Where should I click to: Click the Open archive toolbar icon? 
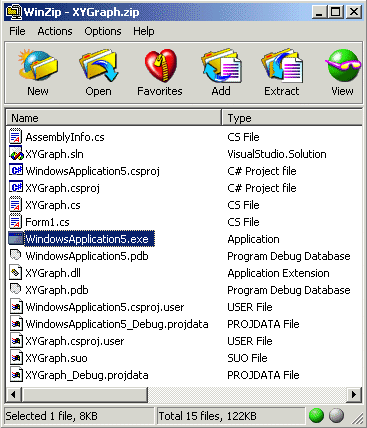pyautogui.click(x=98, y=66)
